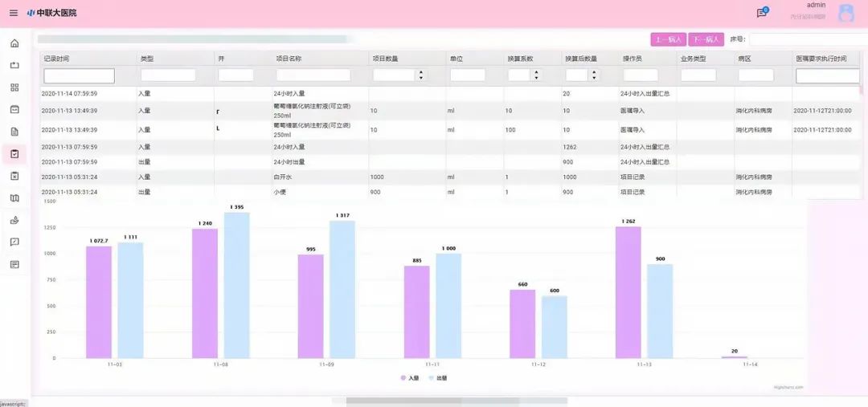Click the 医嘱要求执行时间 filter input
The image size is (868, 407).
point(828,75)
